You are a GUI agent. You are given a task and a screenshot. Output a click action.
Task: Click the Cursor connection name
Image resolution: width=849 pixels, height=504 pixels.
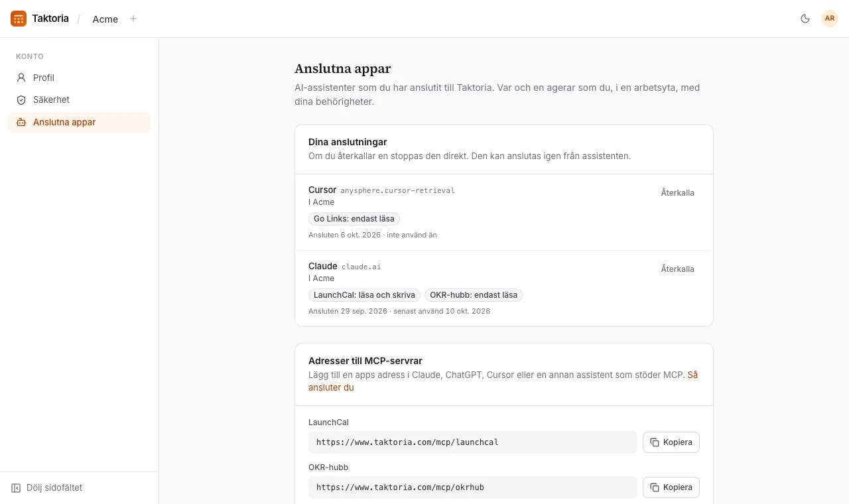click(x=322, y=190)
